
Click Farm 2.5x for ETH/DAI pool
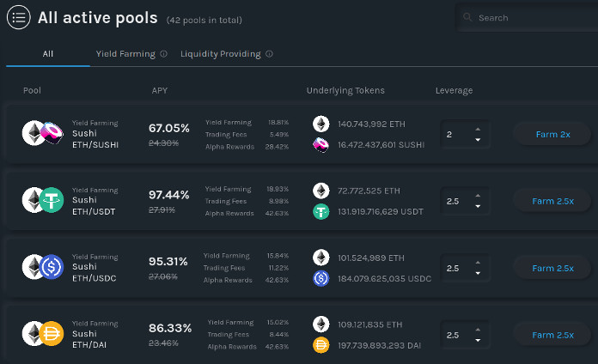[552, 335]
